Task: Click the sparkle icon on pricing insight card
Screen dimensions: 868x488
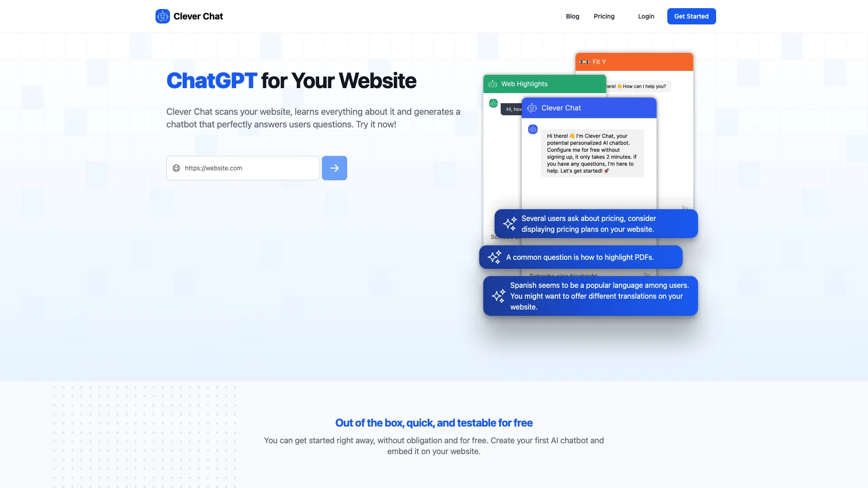Action: [x=509, y=224]
